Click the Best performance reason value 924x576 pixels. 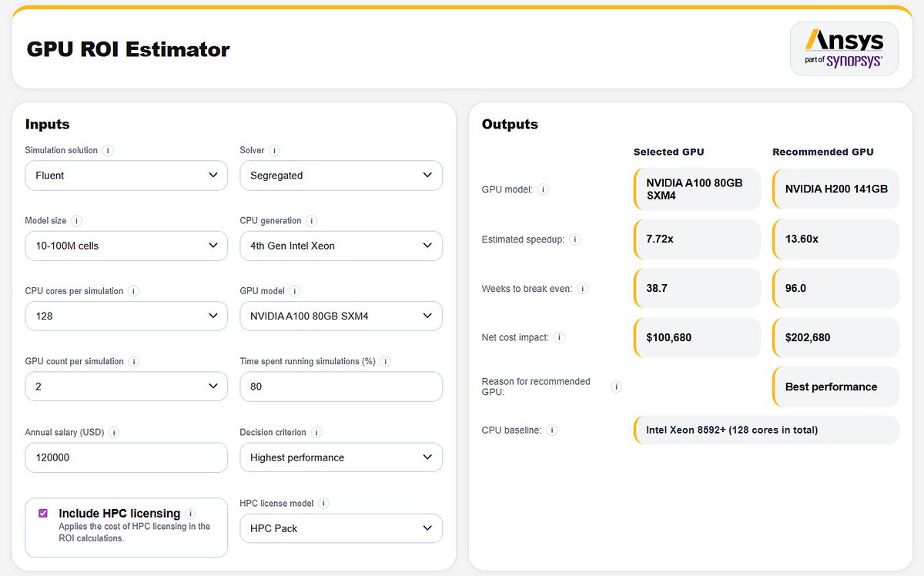coord(835,387)
